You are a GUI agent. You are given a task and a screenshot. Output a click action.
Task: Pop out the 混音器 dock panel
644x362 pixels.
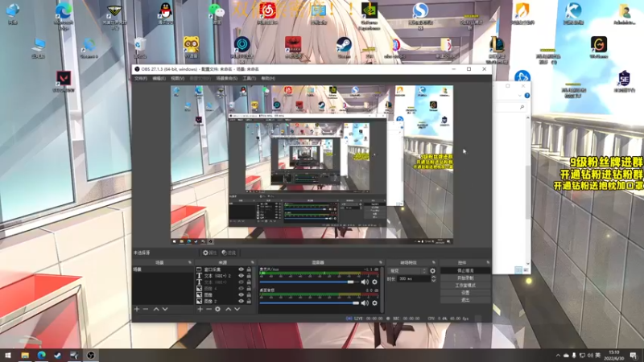pos(380,262)
